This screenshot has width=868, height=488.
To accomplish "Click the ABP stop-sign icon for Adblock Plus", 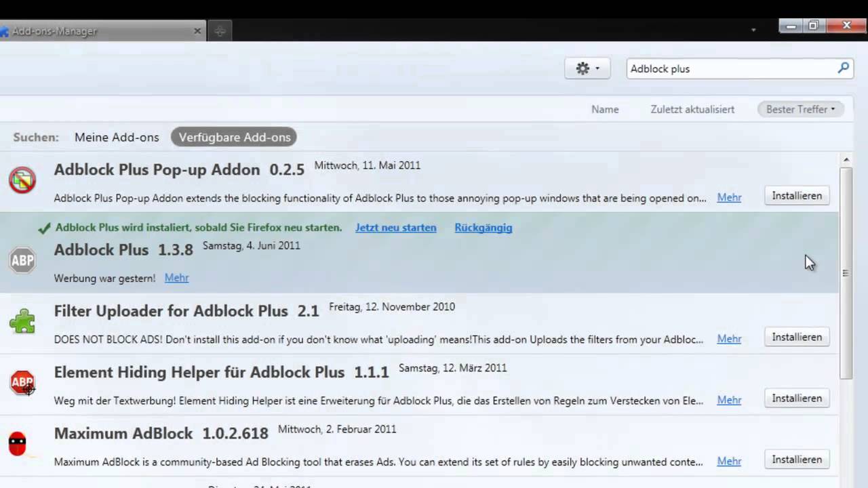I will [22, 260].
